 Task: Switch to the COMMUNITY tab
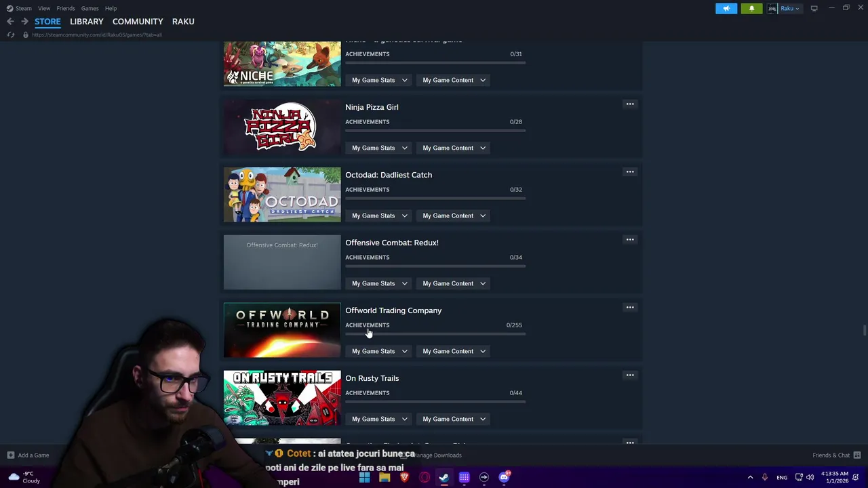click(138, 22)
